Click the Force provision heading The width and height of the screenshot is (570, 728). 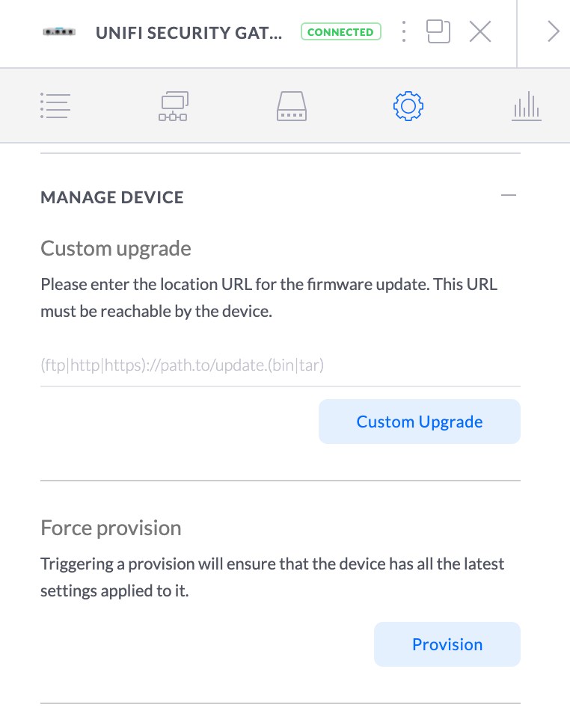coord(111,528)
